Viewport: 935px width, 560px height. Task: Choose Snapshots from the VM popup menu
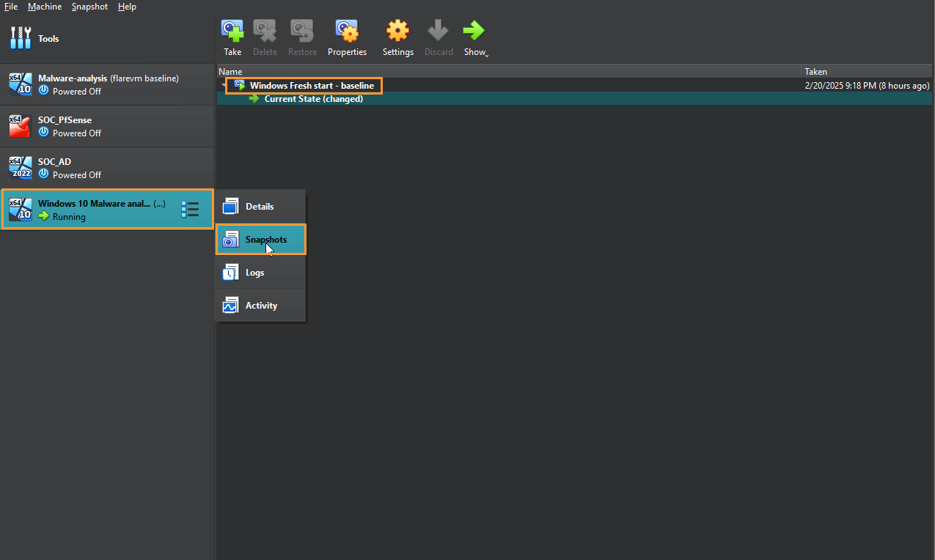[260, 240]
